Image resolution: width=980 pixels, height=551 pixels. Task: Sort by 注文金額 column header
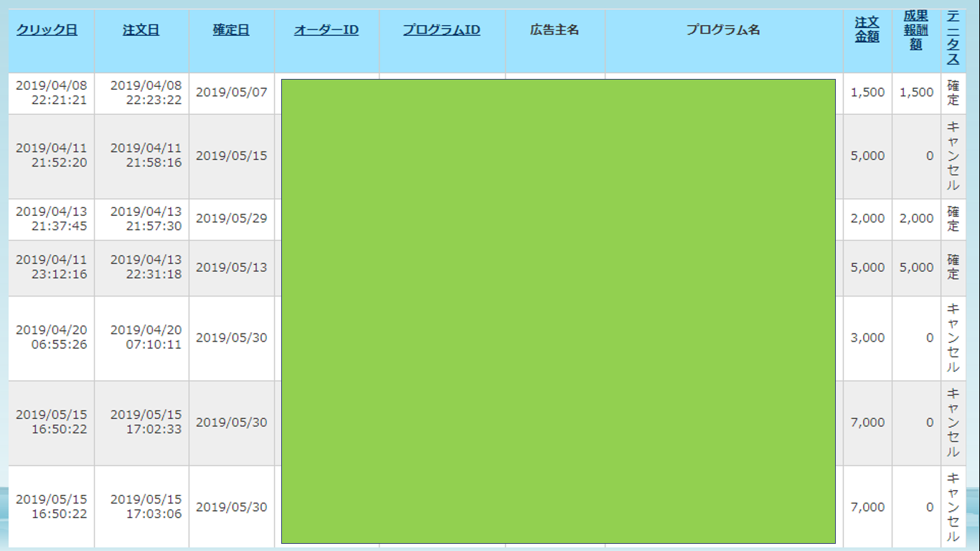coord(867,30)
